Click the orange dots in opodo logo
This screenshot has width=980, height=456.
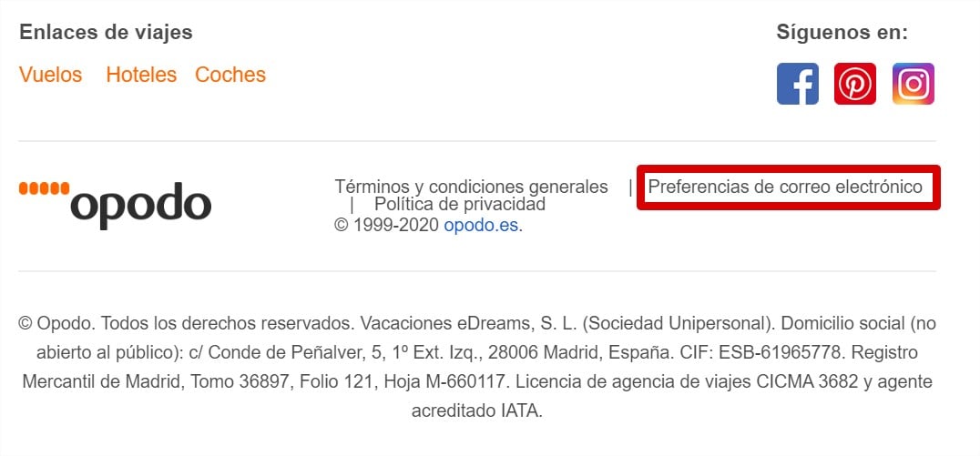point(44,188)
